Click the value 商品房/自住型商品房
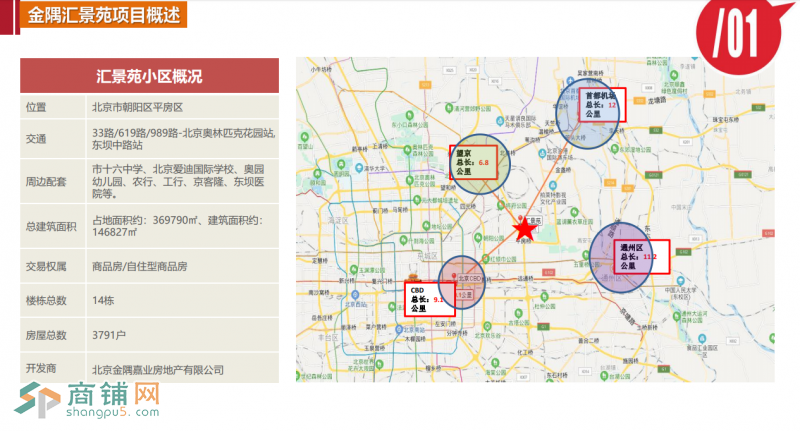 139,266
